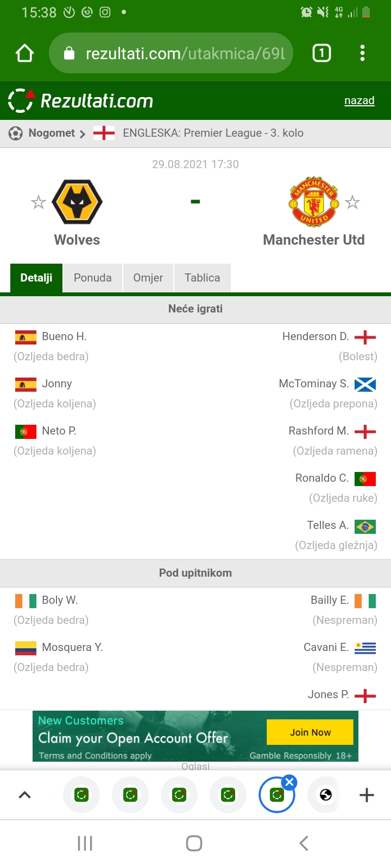Image resolution: width=391 pixels, height=868 pixels.
Task: Add a new tab with plus icon
Action: point(367,795)
